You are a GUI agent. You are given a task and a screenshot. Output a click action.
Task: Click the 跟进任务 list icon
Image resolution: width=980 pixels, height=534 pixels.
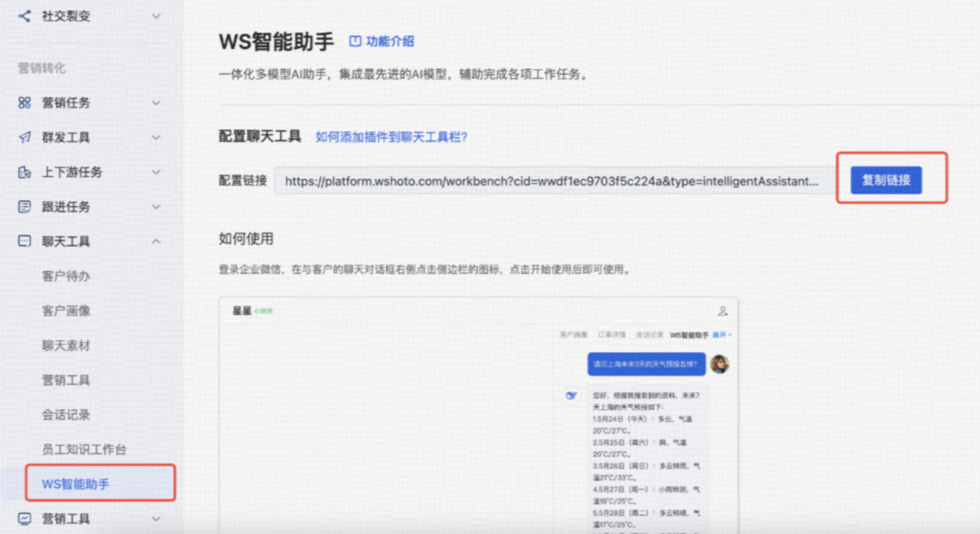24,206
